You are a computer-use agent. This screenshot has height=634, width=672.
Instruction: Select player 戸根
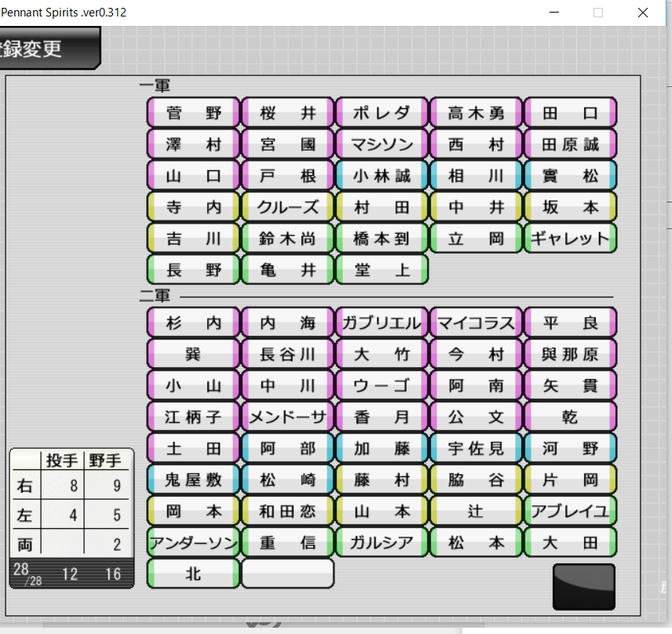point(287,176)
